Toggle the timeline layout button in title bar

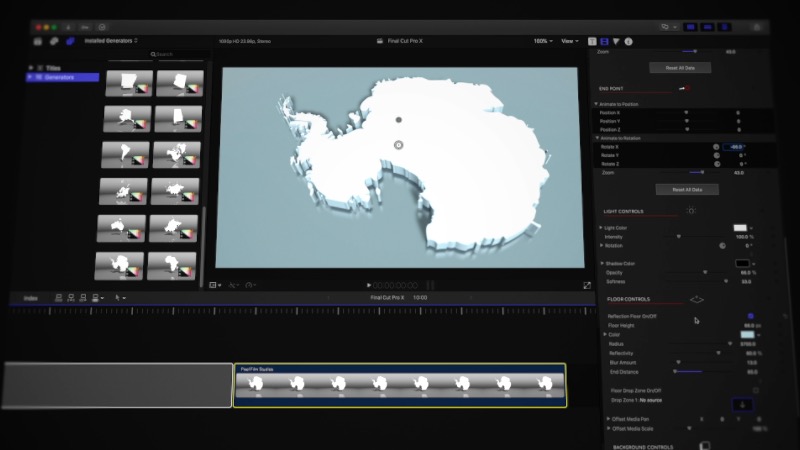707,27
